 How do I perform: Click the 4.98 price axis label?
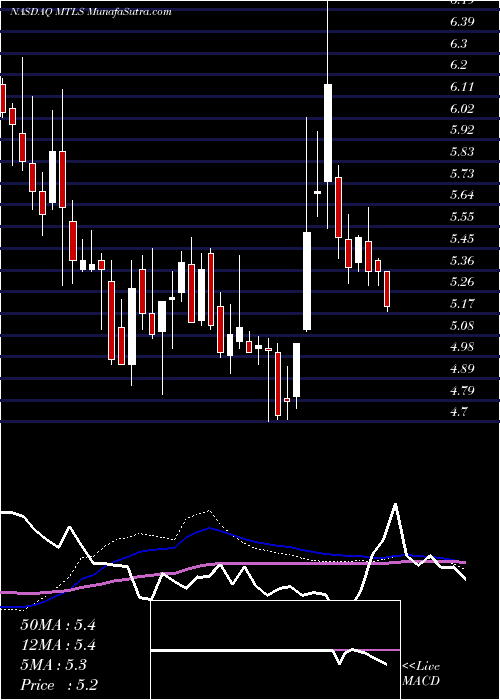pyautogui.click(x=462, y=347)
